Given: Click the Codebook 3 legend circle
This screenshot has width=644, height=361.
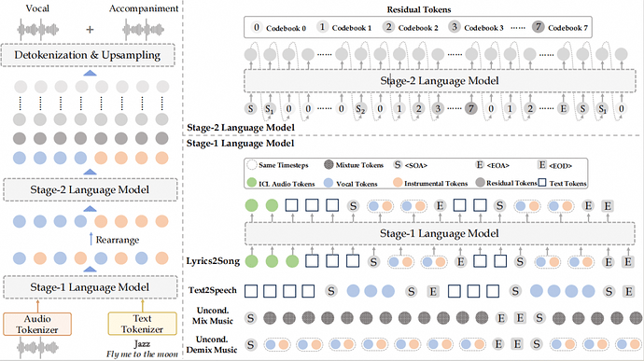Looking at the screenshot, I should (x=455, y=27).
